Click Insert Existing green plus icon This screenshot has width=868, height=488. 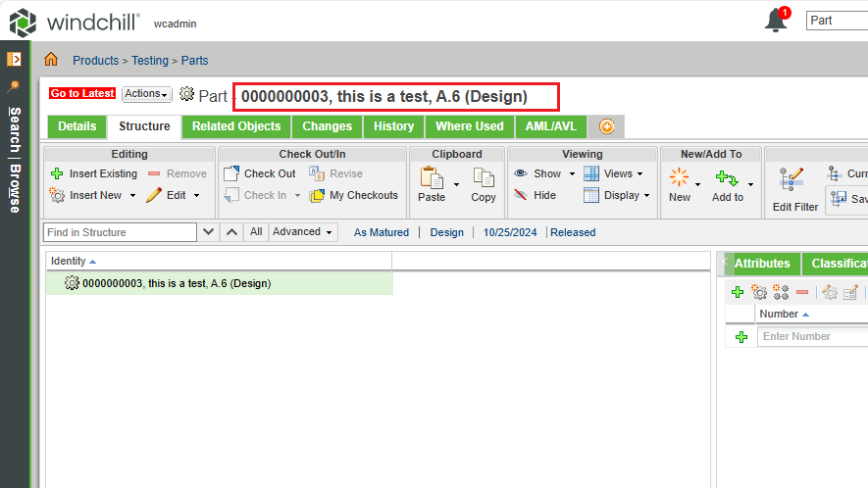(57, 173)
